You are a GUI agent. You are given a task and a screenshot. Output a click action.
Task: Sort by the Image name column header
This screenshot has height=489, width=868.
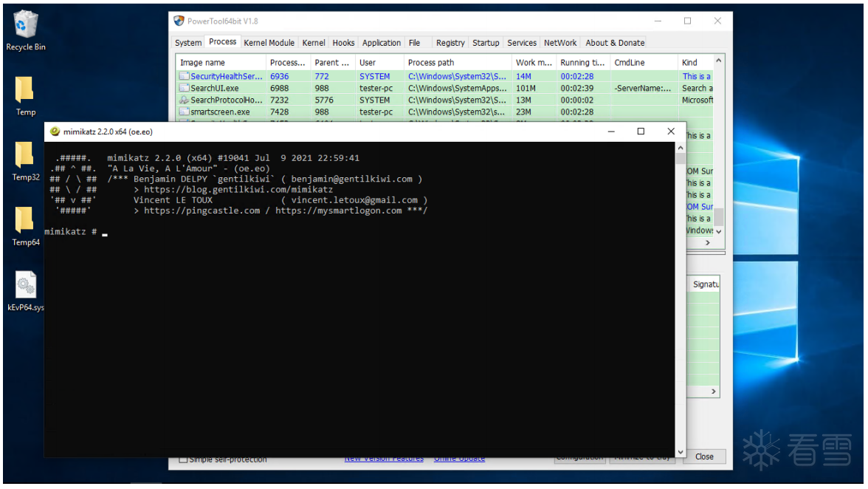coord(220,63)
